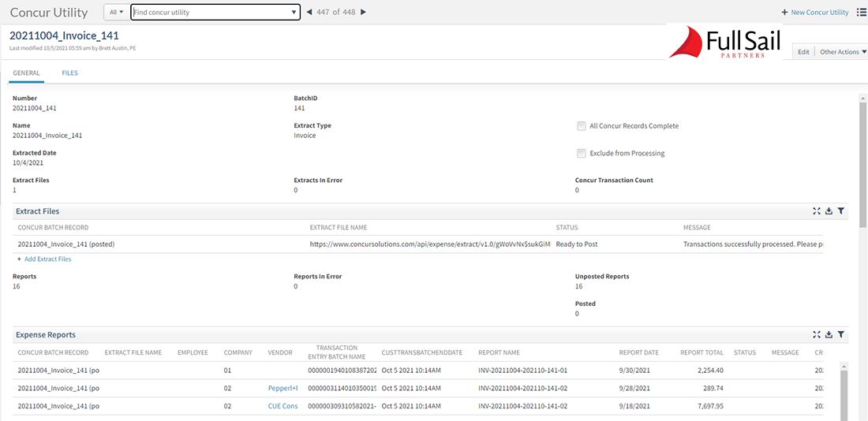Select the Extract Type value Invoice
This screenshot has height=421, width=868.
pyautogui.click(x=305, y=136)
